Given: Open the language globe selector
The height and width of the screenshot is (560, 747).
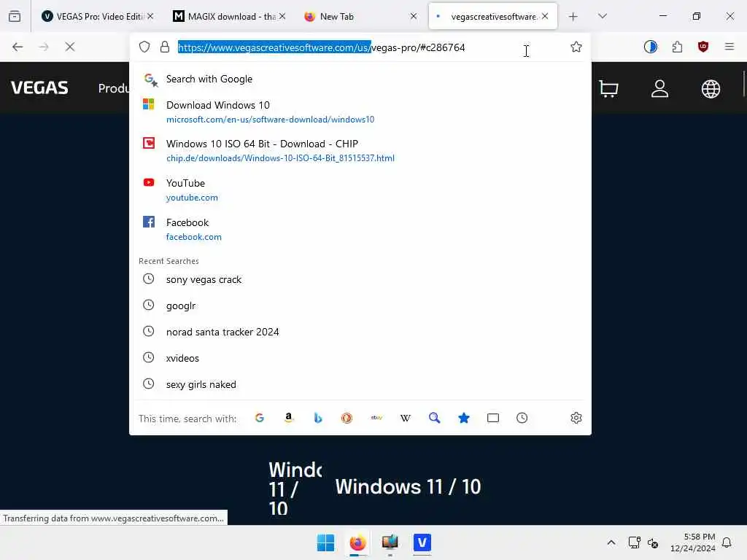Looking at the screenshot, I should 711,88.
